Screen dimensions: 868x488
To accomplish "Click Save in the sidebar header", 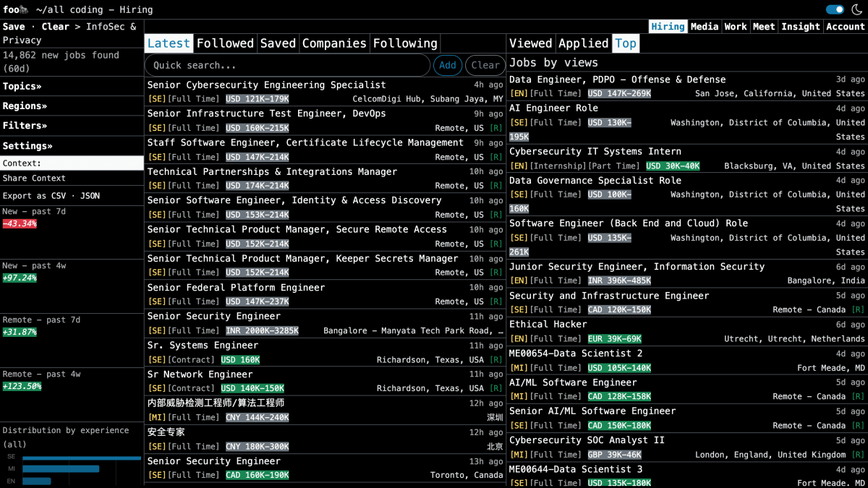I will [14, 26].
